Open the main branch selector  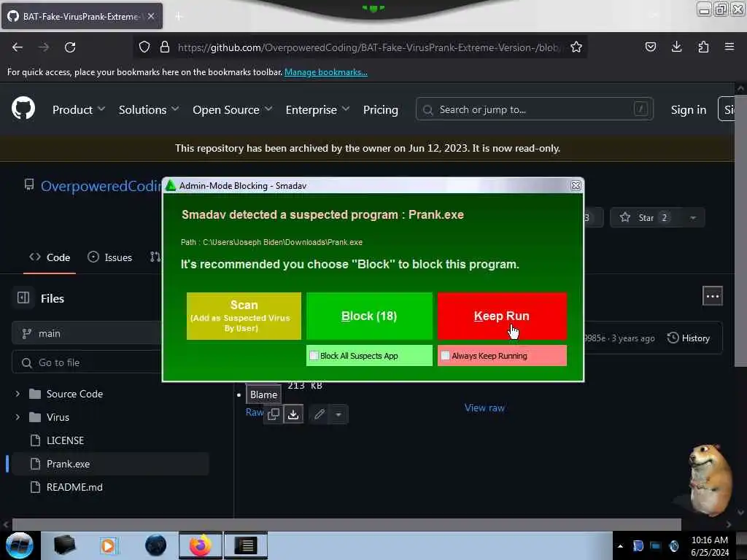click(87, 333)
